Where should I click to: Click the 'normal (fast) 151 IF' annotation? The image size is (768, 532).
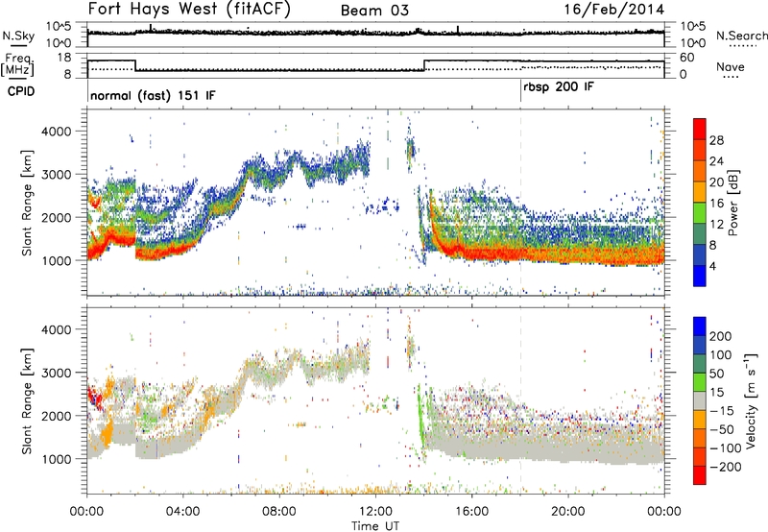pos(153,95)
